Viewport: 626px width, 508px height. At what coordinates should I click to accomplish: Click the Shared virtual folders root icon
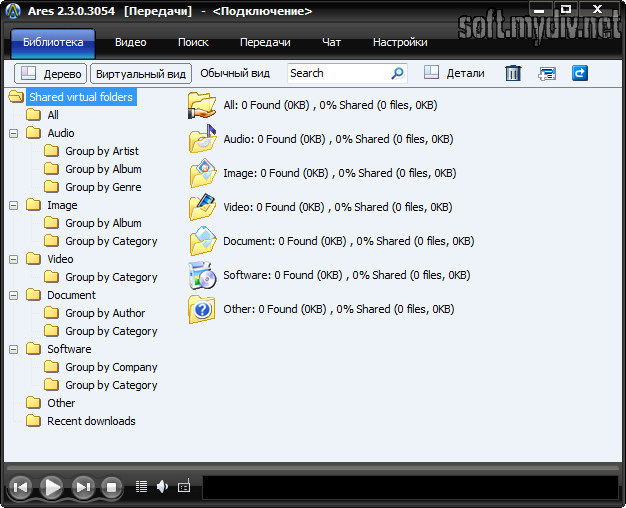click(x=16, y=97)
